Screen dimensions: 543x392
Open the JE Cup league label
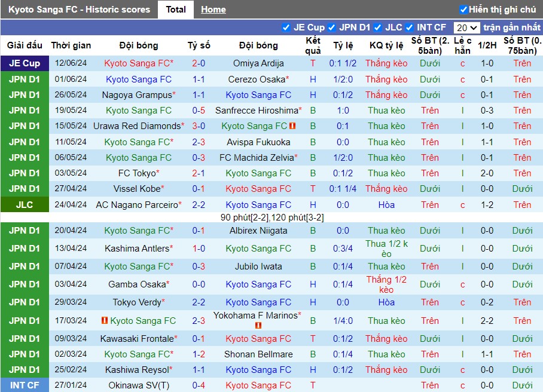[25, 63]
